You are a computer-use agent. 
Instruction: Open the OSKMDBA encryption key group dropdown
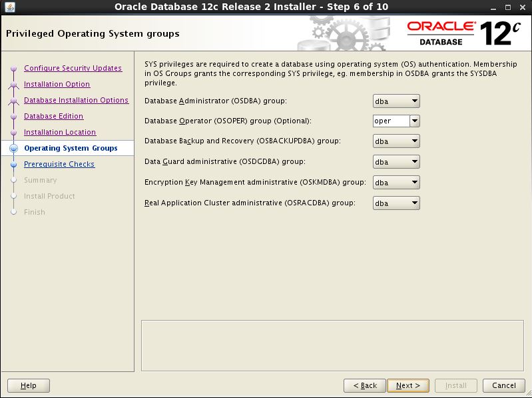396,183
